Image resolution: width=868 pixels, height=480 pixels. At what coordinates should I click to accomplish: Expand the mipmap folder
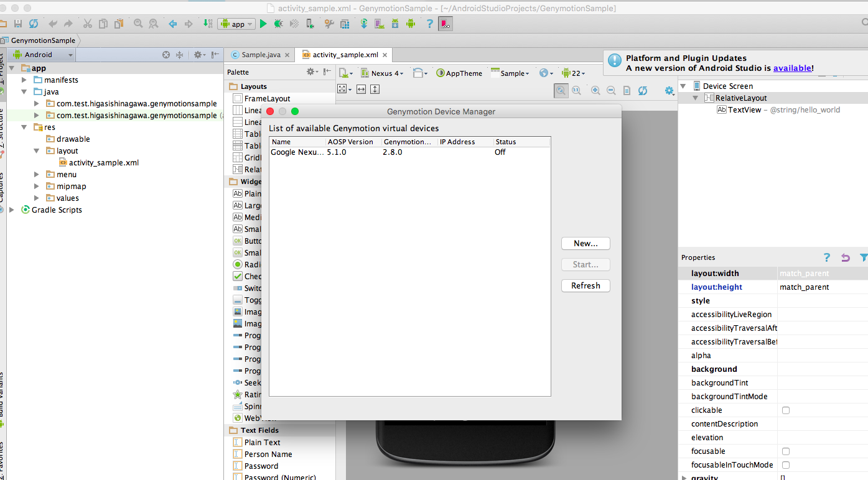click(37, 187)
